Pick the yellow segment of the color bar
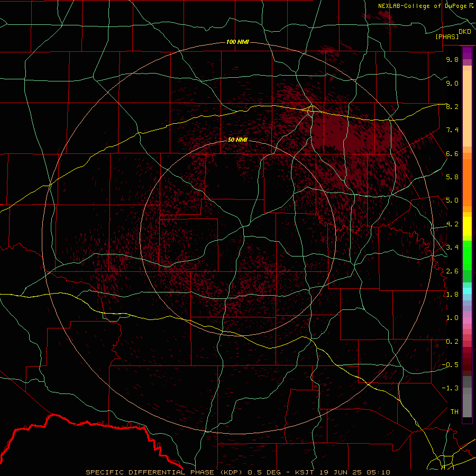Viewport: 476px width, 476px height. (467, 226)
